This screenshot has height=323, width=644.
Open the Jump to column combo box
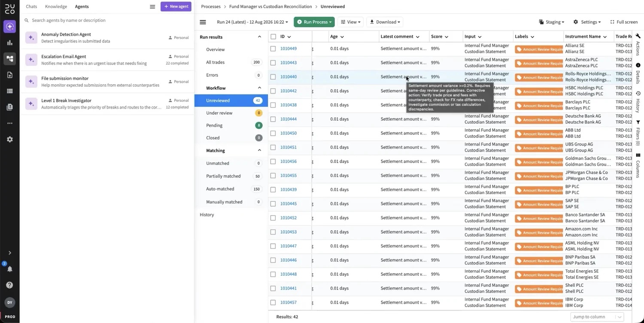point(597,317)
